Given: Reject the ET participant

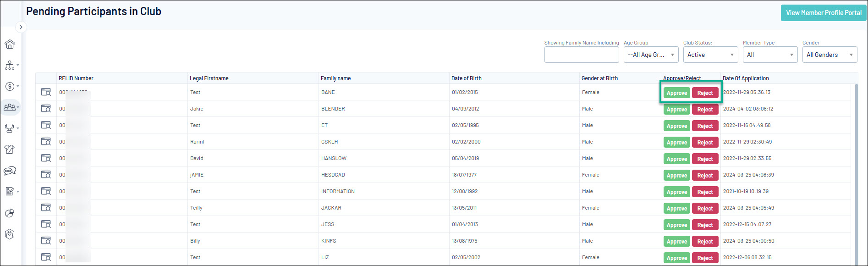Looking at the screenshot, I should (705, 126).
